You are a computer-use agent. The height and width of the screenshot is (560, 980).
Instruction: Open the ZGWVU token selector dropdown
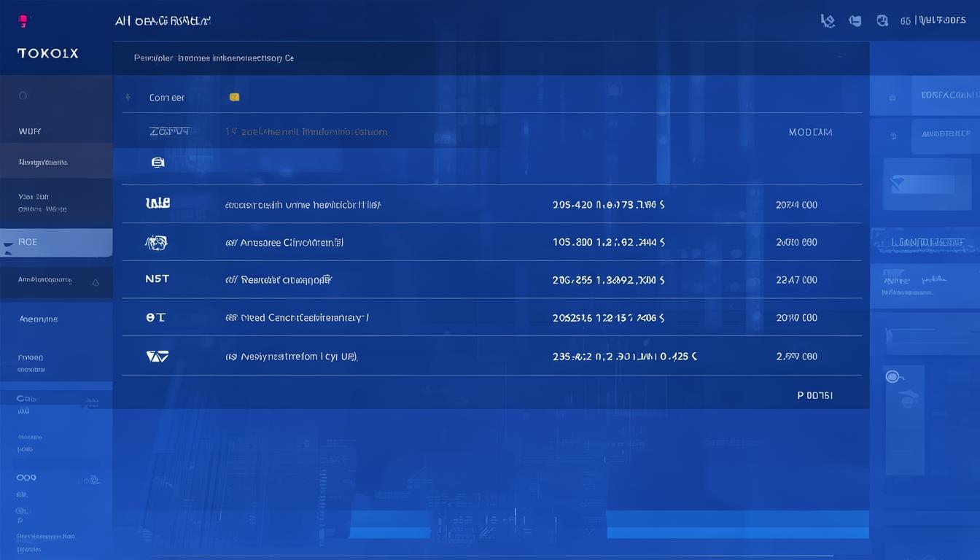click(169, 132)
